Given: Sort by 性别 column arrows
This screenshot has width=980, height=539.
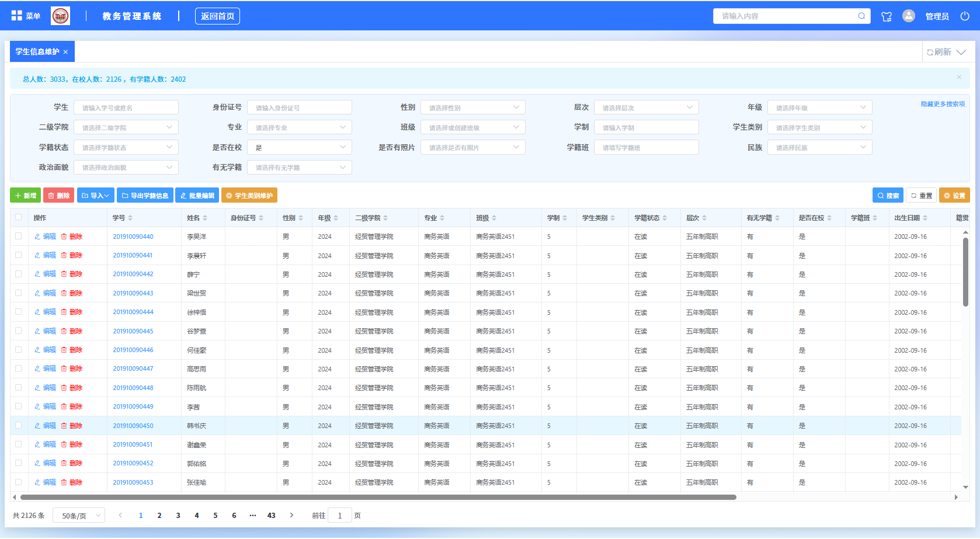Looking at the screenshot, I should 301,218.
